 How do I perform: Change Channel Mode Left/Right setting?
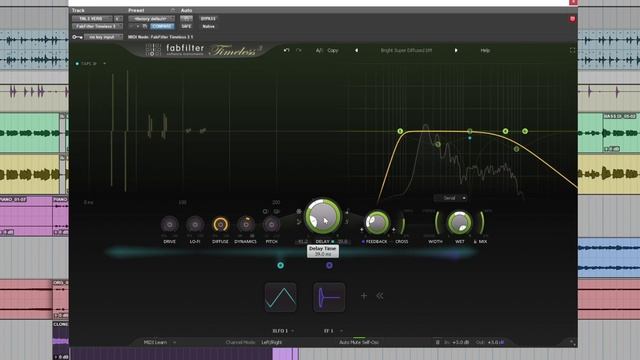pos(272,342)
